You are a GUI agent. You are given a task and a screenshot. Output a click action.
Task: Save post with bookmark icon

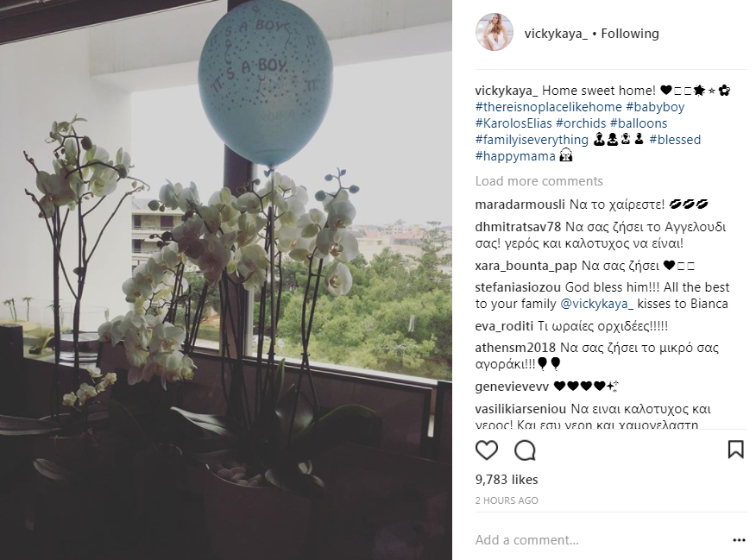tap(736, 450)
